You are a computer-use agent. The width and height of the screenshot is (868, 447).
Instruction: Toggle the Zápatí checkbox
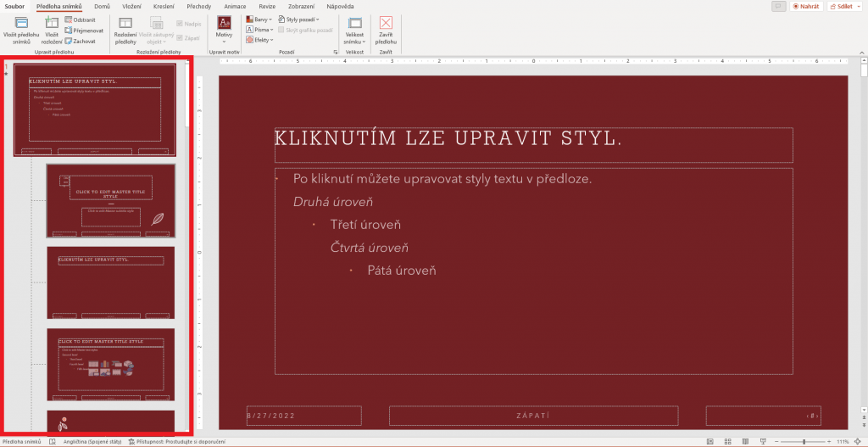180,37
